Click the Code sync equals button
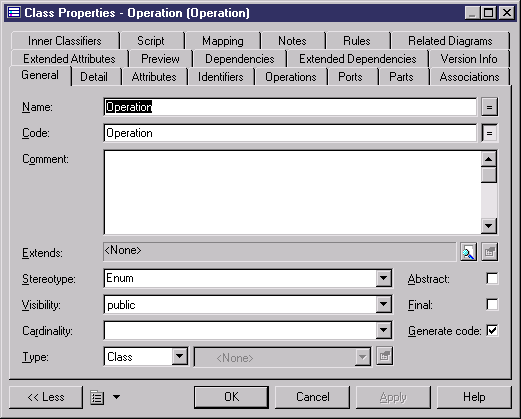 coord(489,133)
